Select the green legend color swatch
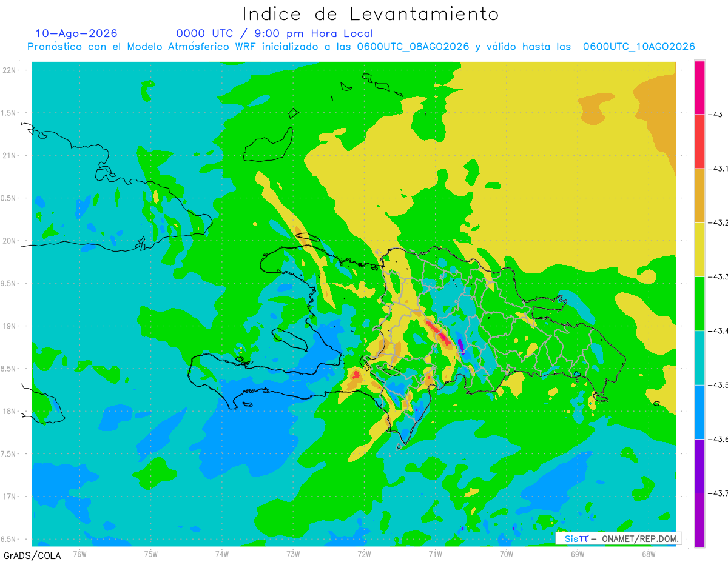 pos(699,303)
